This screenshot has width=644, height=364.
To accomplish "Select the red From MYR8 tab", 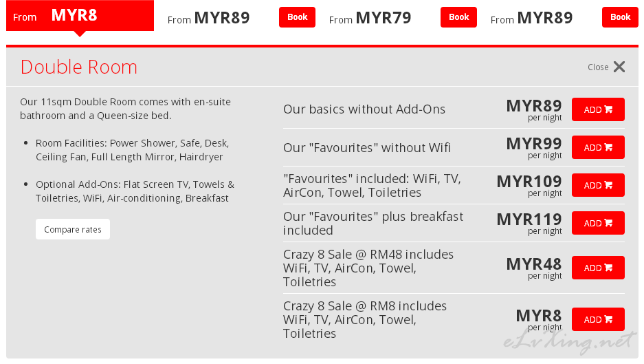I will [x=80, y=16].
